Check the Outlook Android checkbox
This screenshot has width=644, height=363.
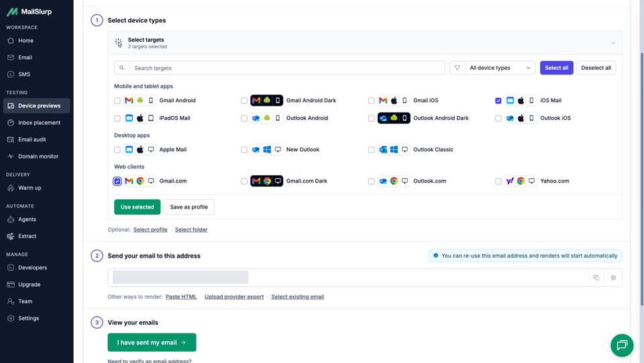click(244, 118)
